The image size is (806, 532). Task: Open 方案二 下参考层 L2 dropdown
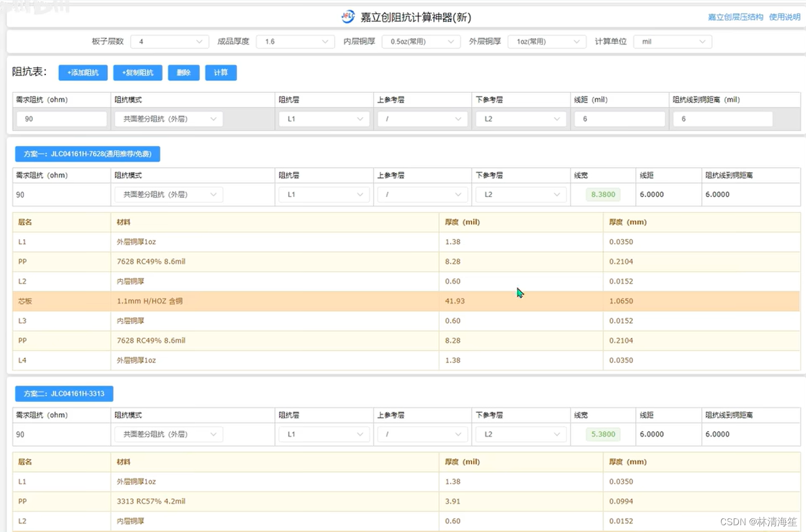(521, 434)
